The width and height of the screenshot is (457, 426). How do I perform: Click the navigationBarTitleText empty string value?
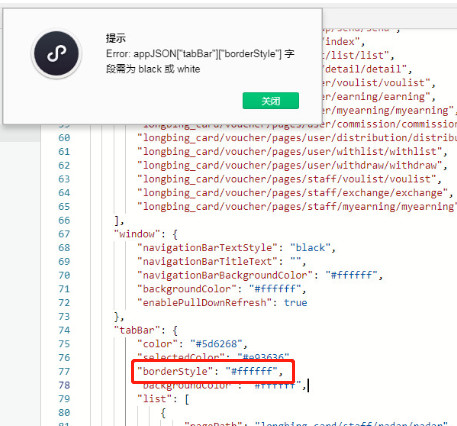295,262
